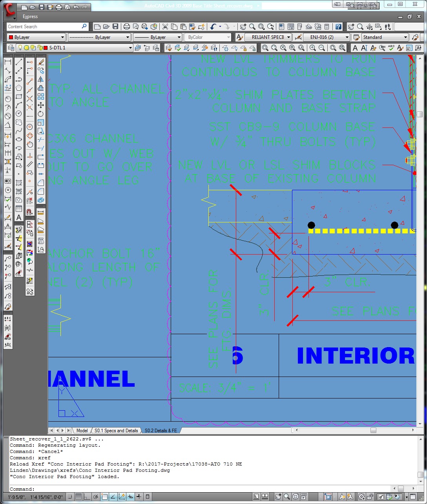Switch to the Model tab
427x504 pixels.
coord(82,430)
